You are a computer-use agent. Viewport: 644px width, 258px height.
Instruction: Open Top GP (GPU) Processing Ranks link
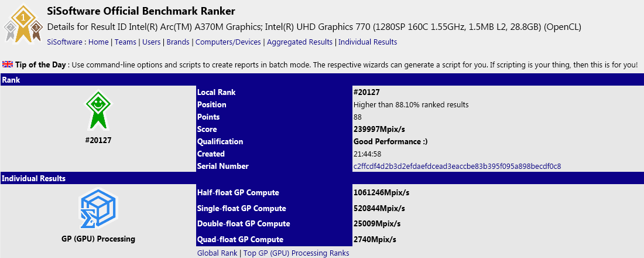[x=296, y=253]
